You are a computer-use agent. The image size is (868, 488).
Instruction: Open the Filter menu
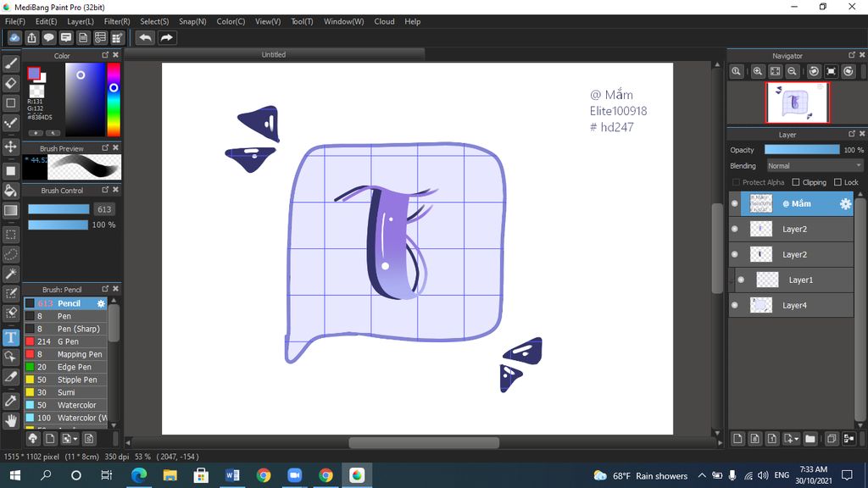point(117,21)
